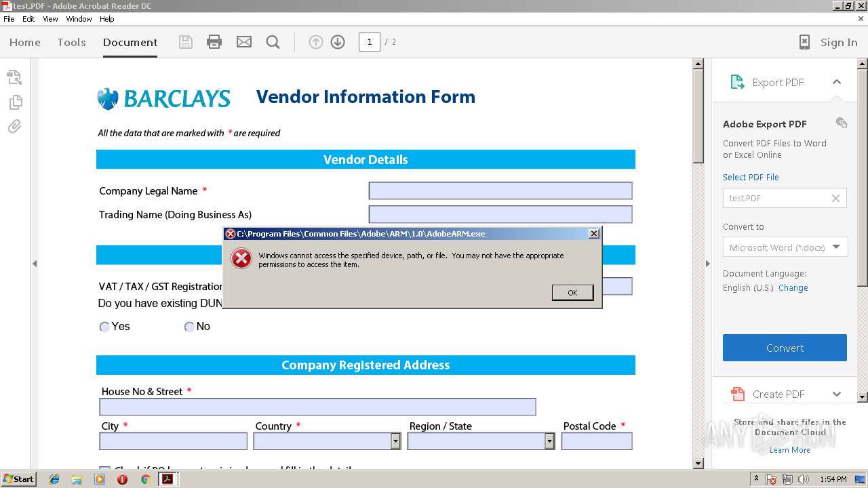Image resolution: width=868 pixels, height=488 pixels.
Task: Open the View menu
Action: [x=50, y=19]
